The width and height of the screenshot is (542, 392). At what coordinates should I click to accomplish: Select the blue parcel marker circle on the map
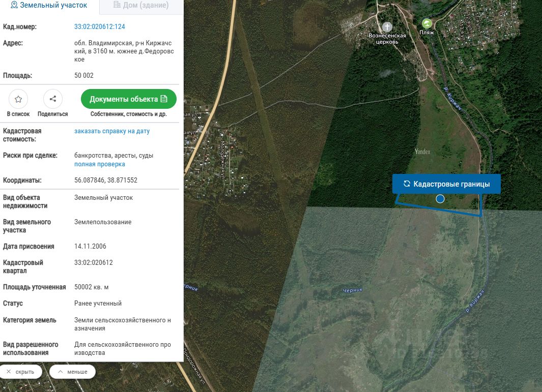(x=440, y=199)
